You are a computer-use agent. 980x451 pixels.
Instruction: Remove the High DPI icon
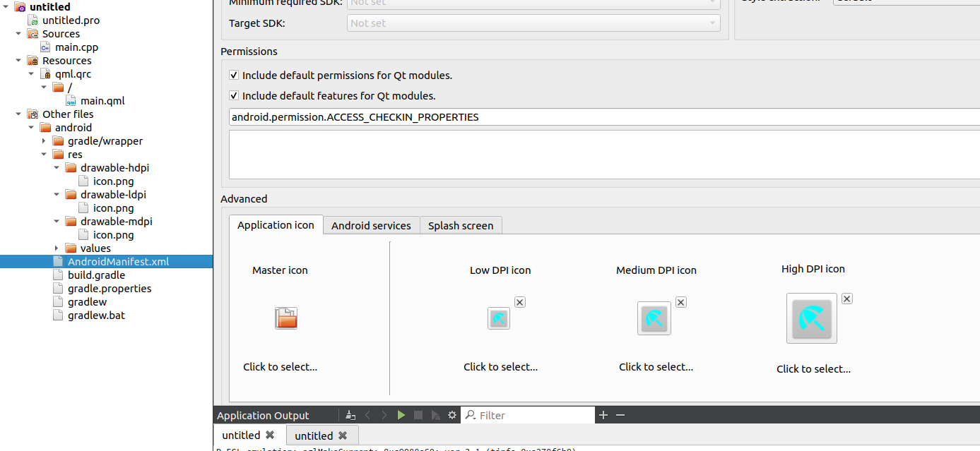(847, 299)
